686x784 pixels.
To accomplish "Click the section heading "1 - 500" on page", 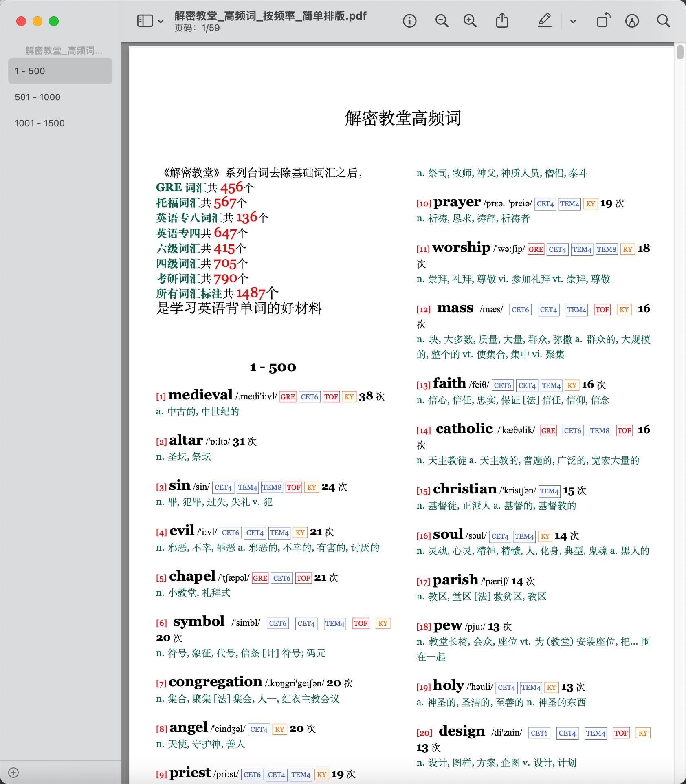I will (273, 368).
